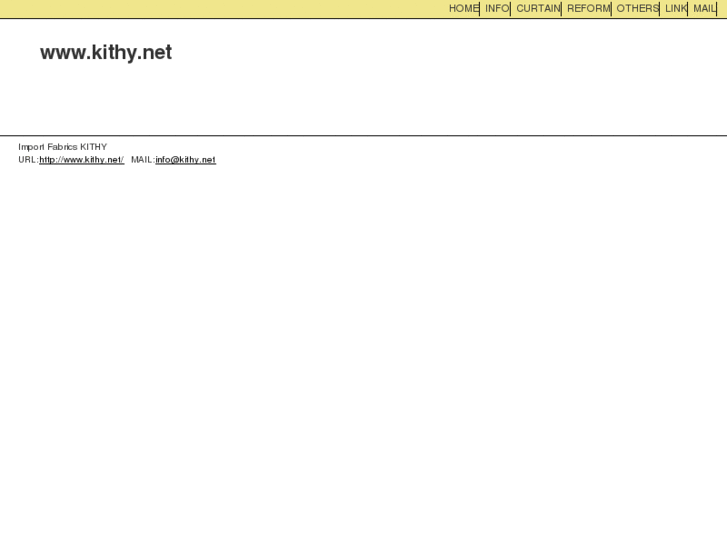Open the HOME navigation link
Viewport: 727px width, 545px height.
pyautogui.click(x=464, y=8)
